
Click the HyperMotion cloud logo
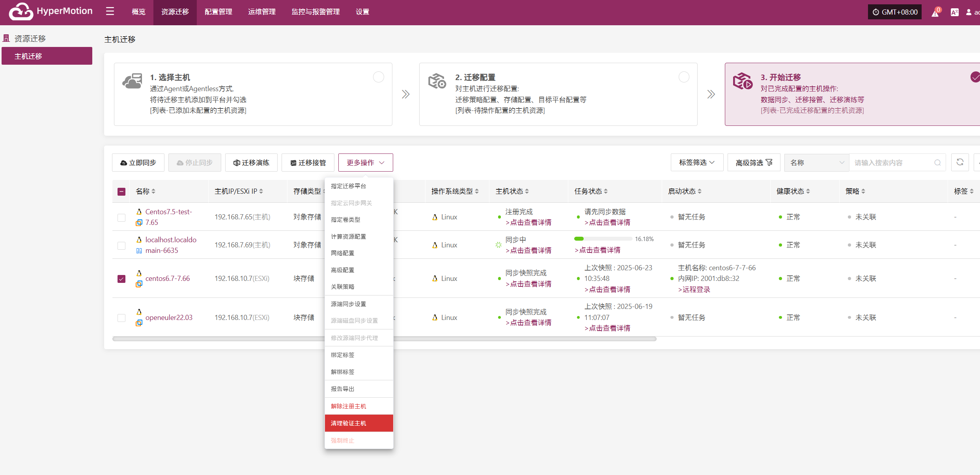tap(21, 11)
